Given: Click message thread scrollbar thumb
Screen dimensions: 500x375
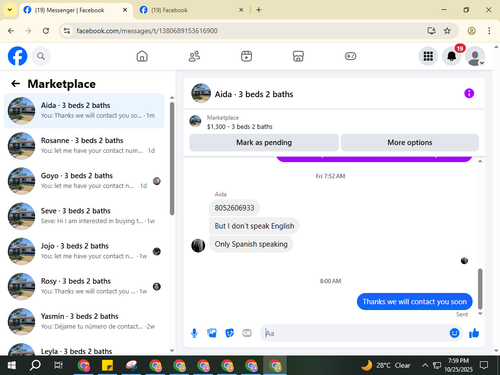Looking at the screenshot, I should point(480,289).
